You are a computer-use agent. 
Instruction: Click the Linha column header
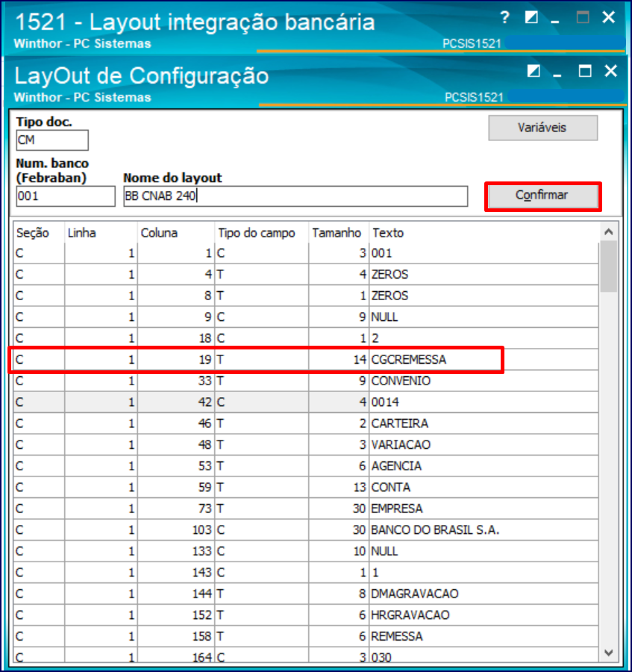(101, 233)
